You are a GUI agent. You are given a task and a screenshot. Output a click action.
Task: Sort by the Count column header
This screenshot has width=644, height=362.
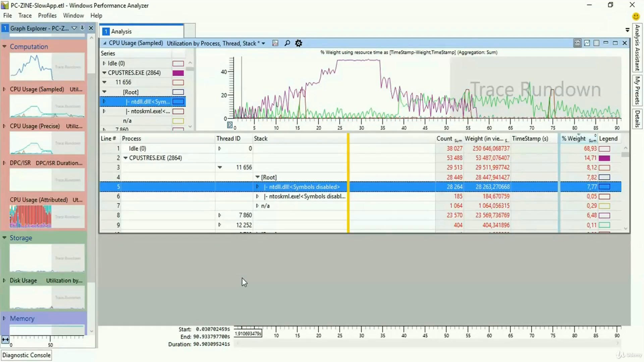[449, 139]
